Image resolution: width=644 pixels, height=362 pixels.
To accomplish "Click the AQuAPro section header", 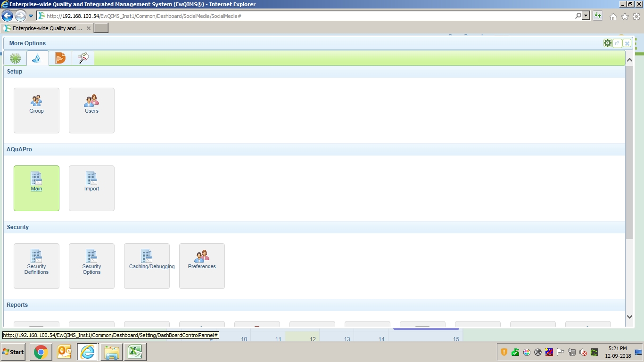I will pyautogui.click(x=314, y=149).
